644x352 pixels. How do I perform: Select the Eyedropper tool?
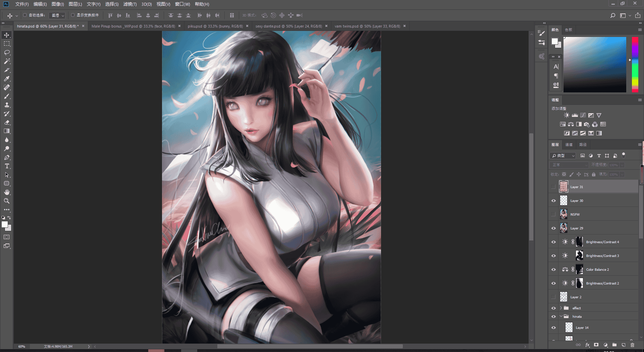click(7, 79)
